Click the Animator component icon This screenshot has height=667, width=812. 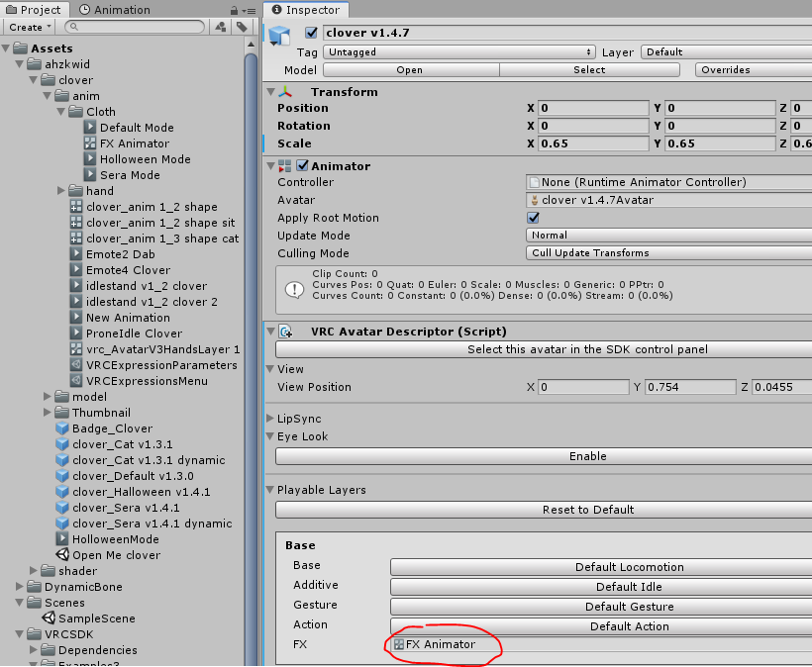tap(285, 166)
